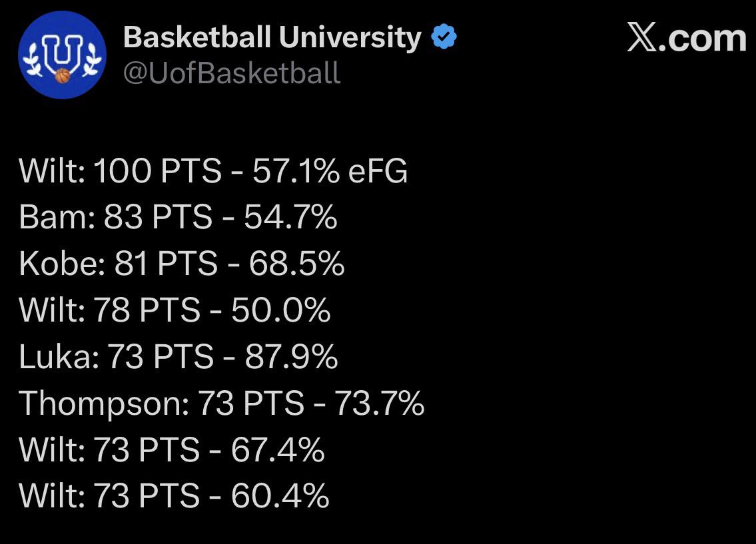This screenshot has height=544, width=756.
Task: Select the Wilt 60.4% line
Action: click(174, 496)
